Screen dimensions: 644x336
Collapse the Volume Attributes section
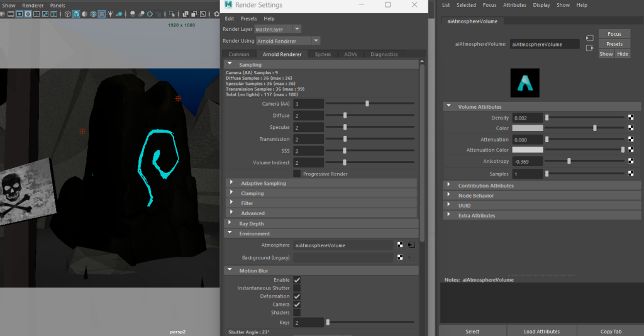[x=449, y=106]
